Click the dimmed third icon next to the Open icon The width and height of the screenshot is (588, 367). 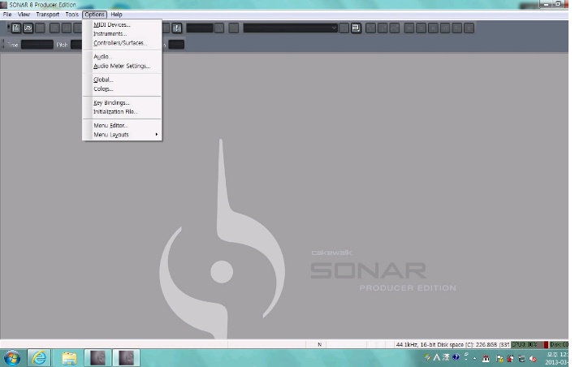point(40,28)
